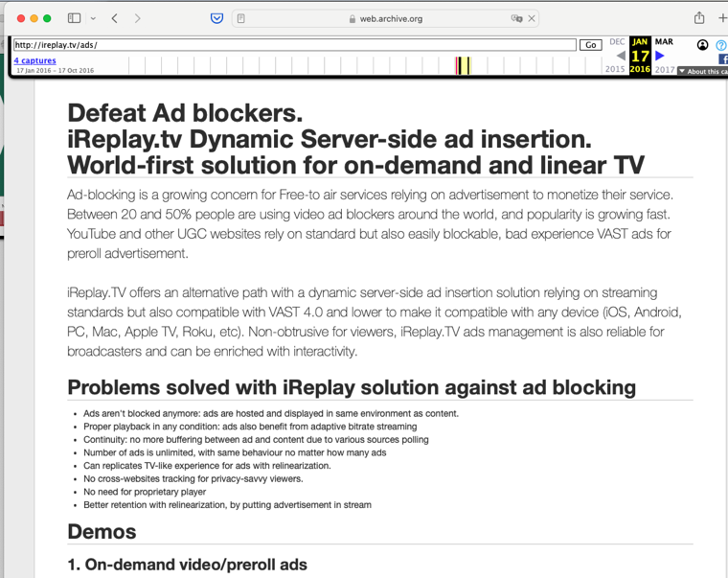Image resolution: width=728 pixels, height=578 pixels.
Task: Open the Share icon in toolbar
Action: point(699,17)
